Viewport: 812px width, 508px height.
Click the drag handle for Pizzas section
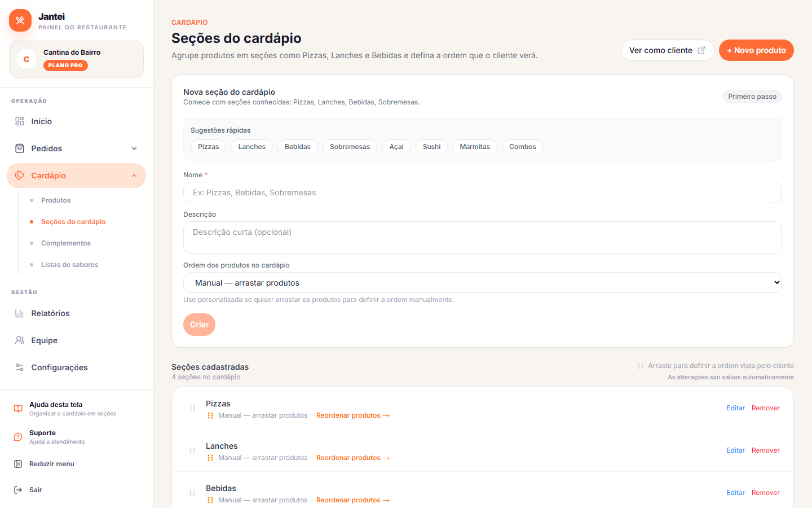click(192, 408)
